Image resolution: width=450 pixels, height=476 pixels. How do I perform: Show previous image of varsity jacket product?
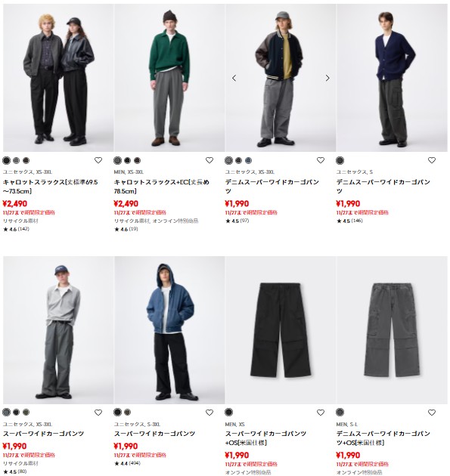click(234, 78)
